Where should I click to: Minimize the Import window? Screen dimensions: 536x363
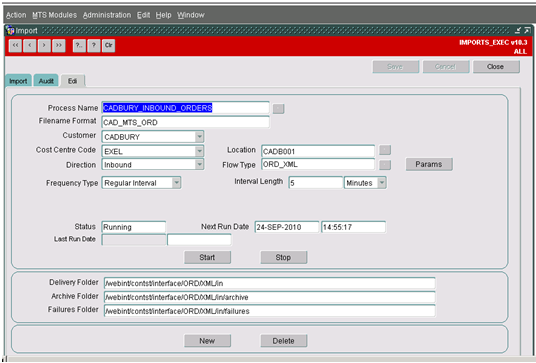pyautogui.click(x=518, y=30)
